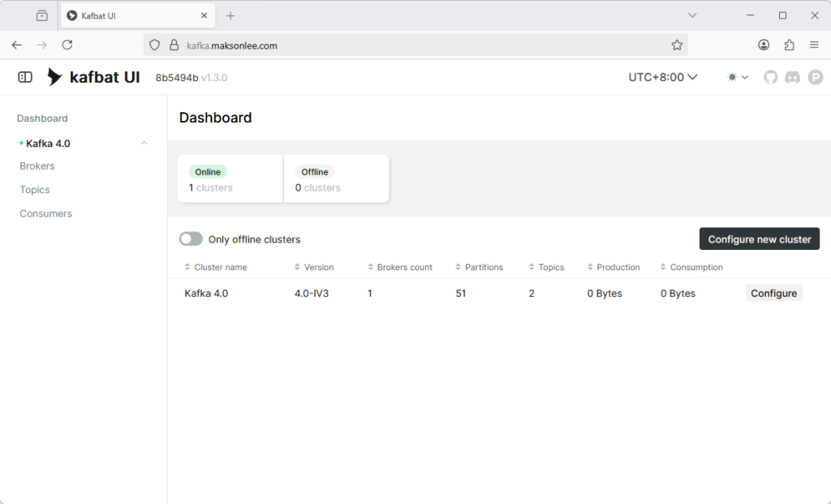Sort by Partitions column
This screenshot has width=831, height=504.
[x=479, y=267]
